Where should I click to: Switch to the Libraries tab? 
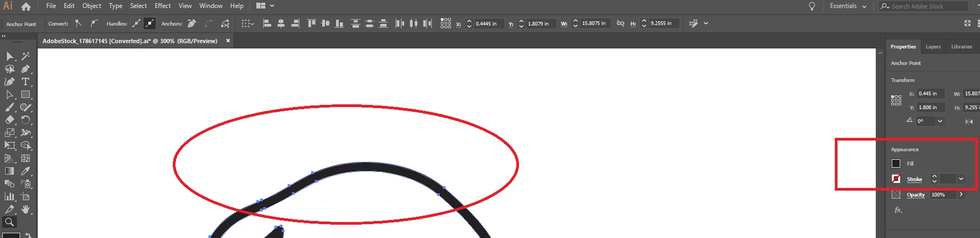961,47
